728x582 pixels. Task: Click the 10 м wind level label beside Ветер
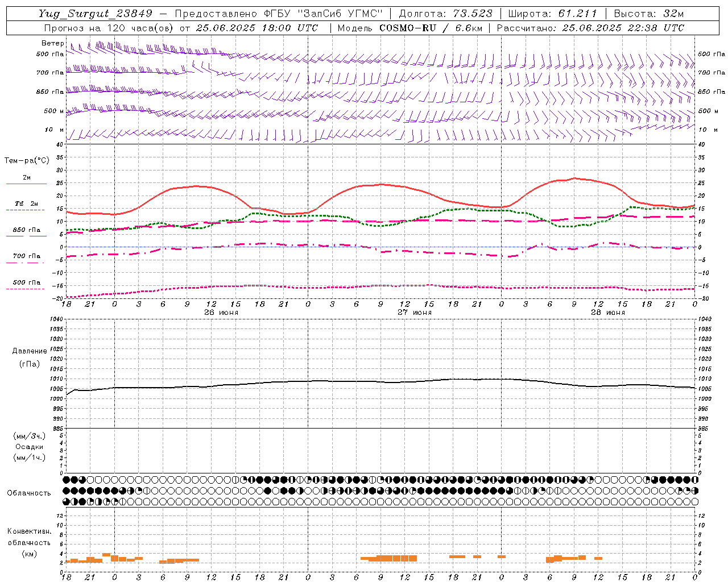coord(54,130)
